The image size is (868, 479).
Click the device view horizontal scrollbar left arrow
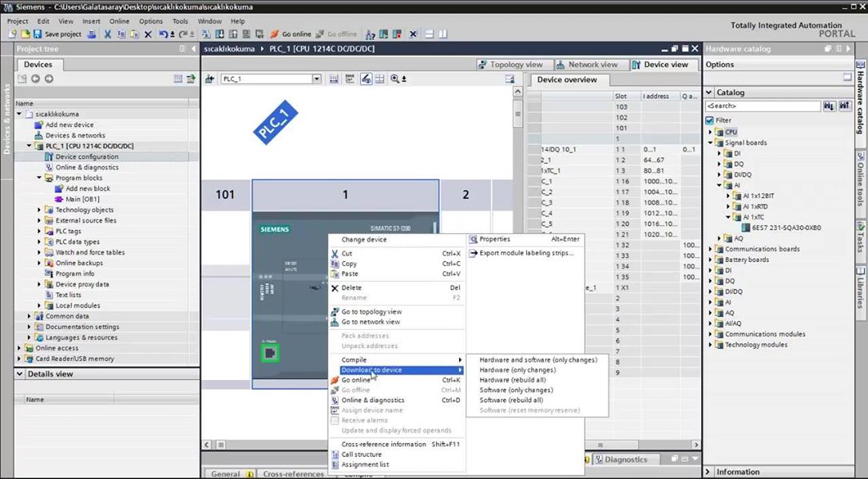point(207,445)
